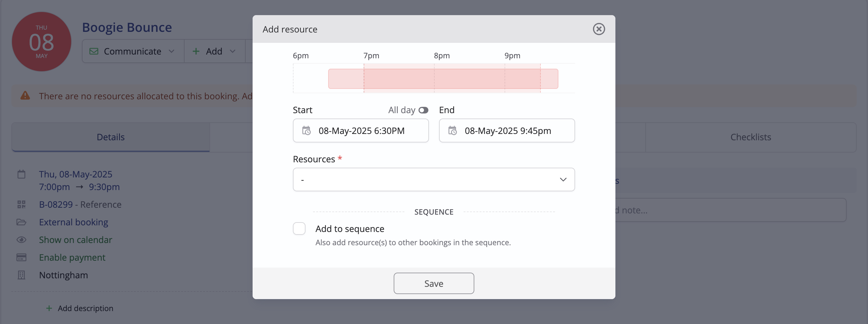
Task: Click the Thu, 08-May-2025 booking date
Action: [x=76, y=174]
